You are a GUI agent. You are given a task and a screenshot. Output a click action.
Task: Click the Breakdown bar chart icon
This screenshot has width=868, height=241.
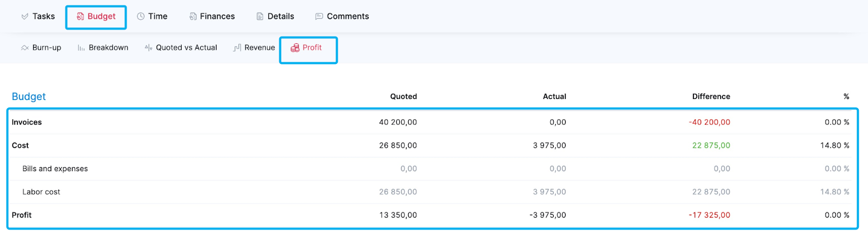81,48
